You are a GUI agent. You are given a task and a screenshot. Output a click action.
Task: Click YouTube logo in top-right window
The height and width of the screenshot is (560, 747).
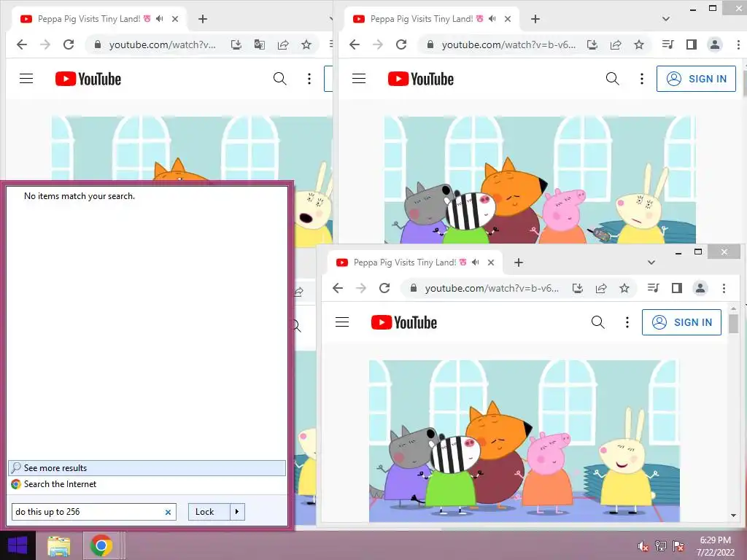click(x=421, y=79)
